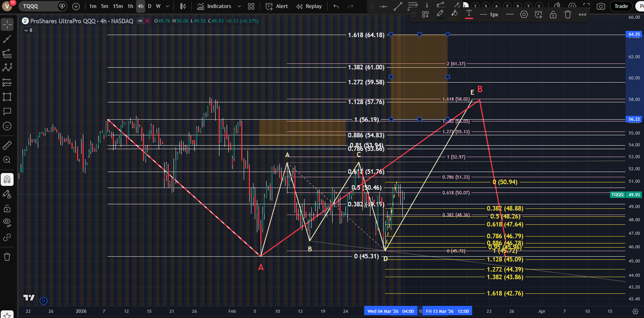The height and width of the screenshot is (318, 644).
Task: Open the layout grid selector
Action: point(251,6)
